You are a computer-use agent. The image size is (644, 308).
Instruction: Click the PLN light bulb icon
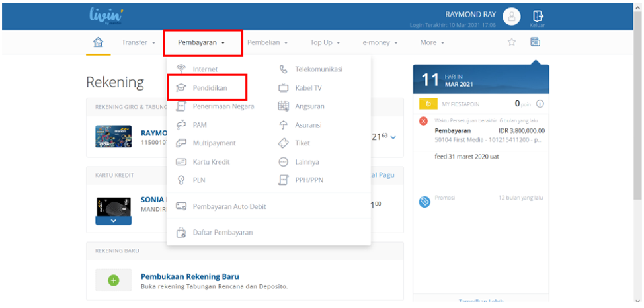(x=181, y=180)
